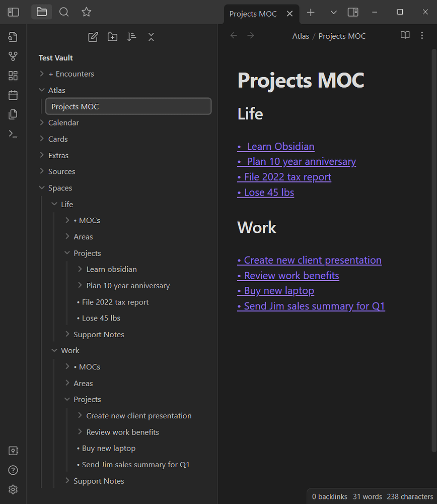
Task: Create a new note with the pencil icon
Action: pyautogui.click(x=93, y=37)
